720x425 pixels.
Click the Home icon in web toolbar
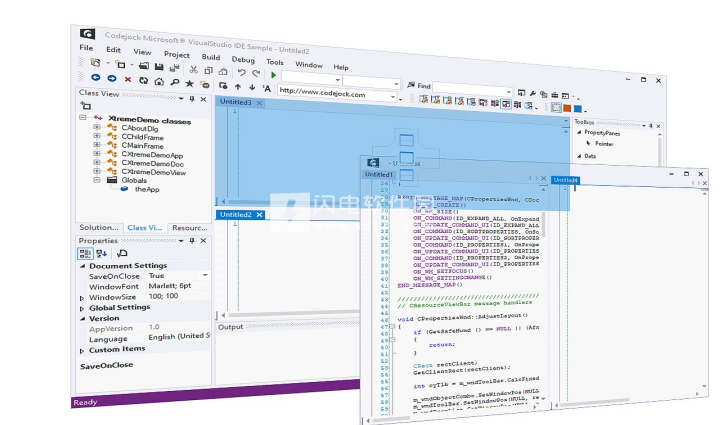(x=159, y=81)
